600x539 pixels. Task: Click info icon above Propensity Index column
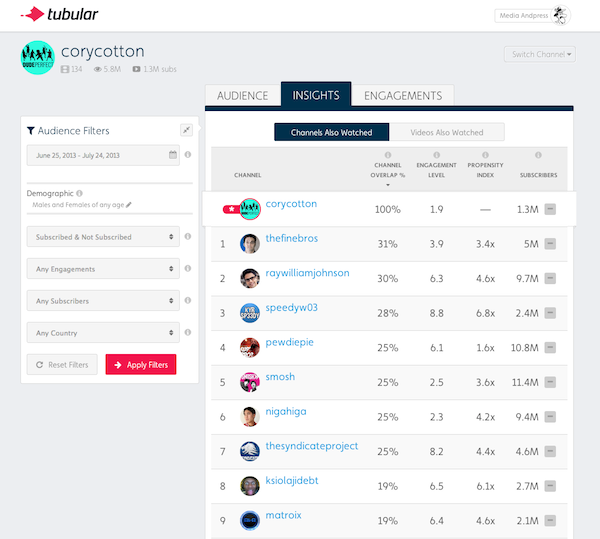point(485,156)
